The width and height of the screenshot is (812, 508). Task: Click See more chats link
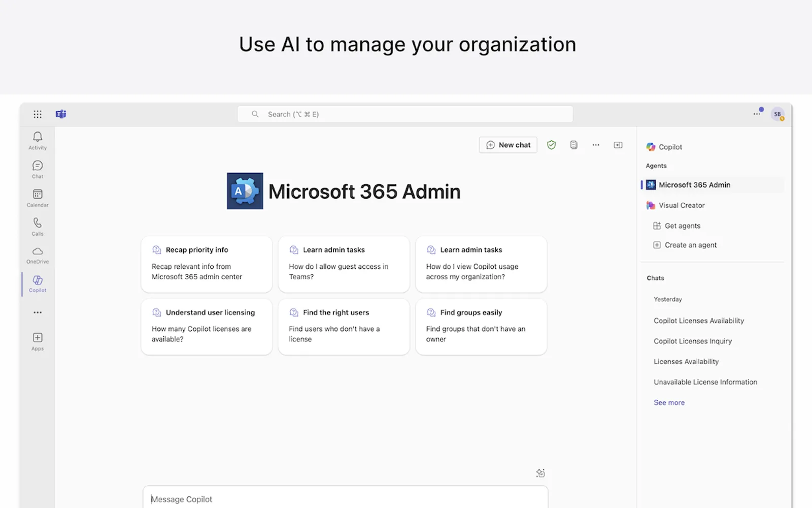(669, 402)
